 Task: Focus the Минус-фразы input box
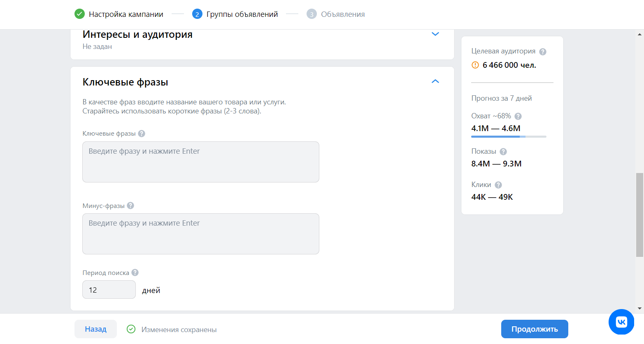pos(201,234)
